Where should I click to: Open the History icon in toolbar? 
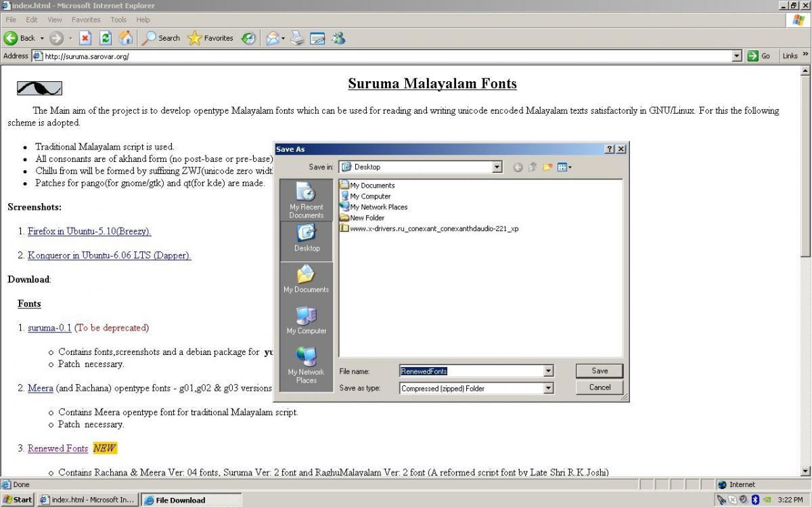tap(248, 38)
